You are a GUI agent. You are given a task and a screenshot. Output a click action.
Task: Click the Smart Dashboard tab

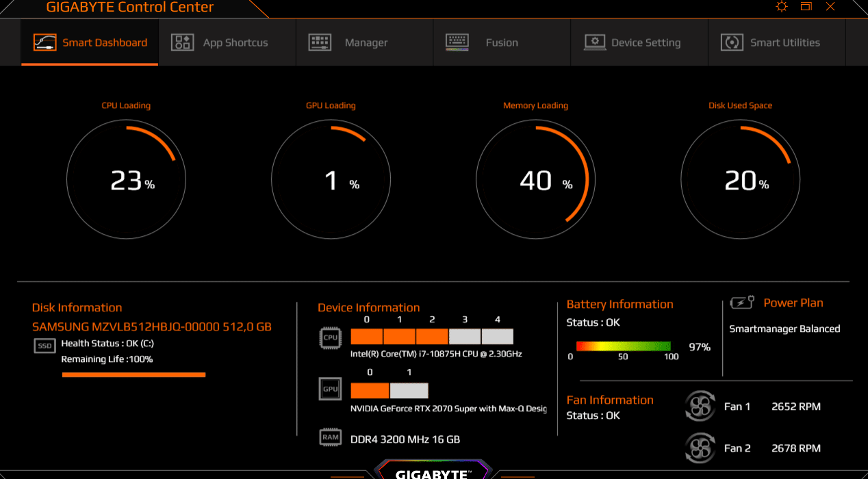(x=90, y=42)
